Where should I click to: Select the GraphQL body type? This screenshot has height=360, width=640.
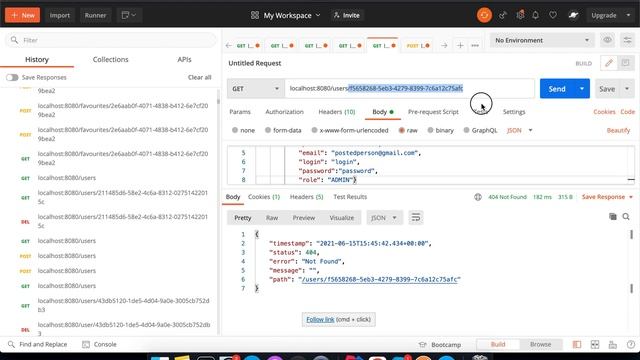click(480, 130)
